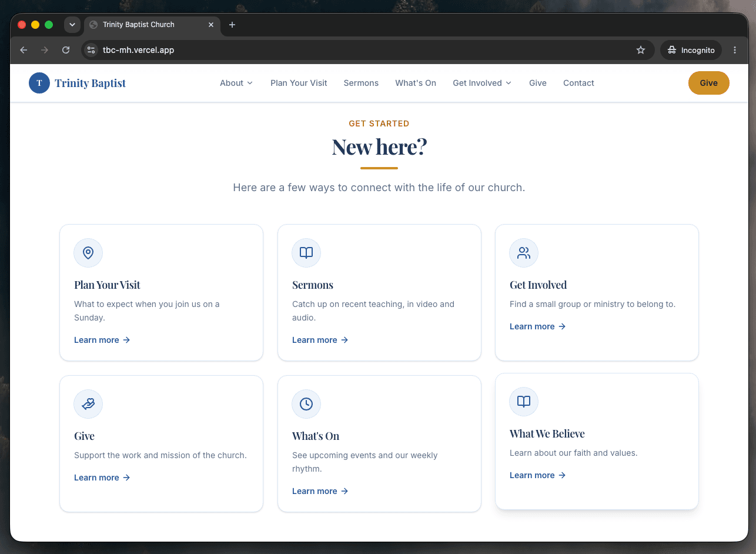Viewport: 756px width, 554px height.
Task: Click the people icon on Get Involved card
Action: tap(524, 253)
